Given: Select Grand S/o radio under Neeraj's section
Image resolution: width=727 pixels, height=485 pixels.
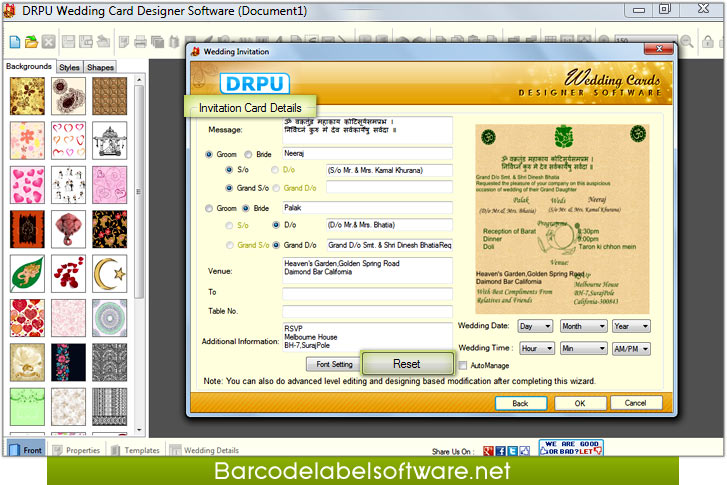Looking at the screenshot, I should (x=229, y=188).
